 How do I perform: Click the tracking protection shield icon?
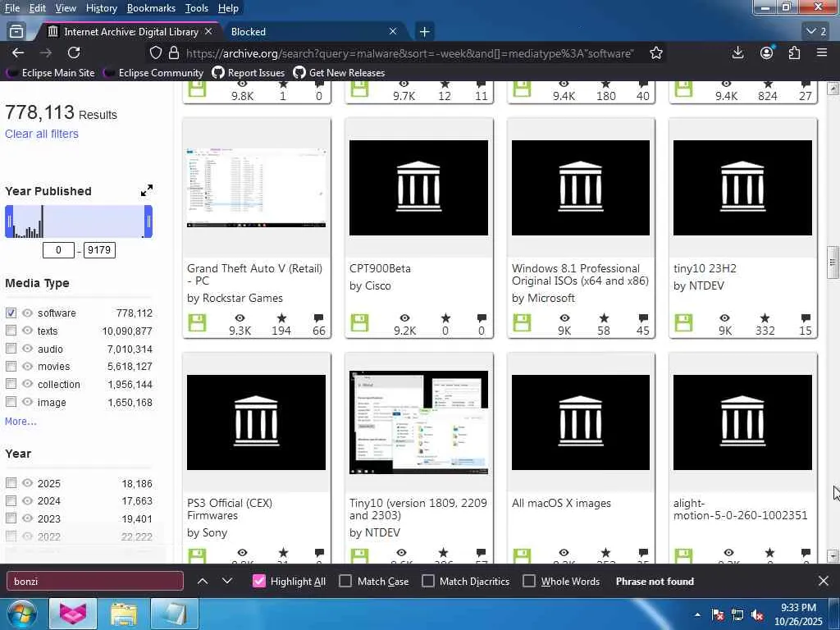[155, 53]
